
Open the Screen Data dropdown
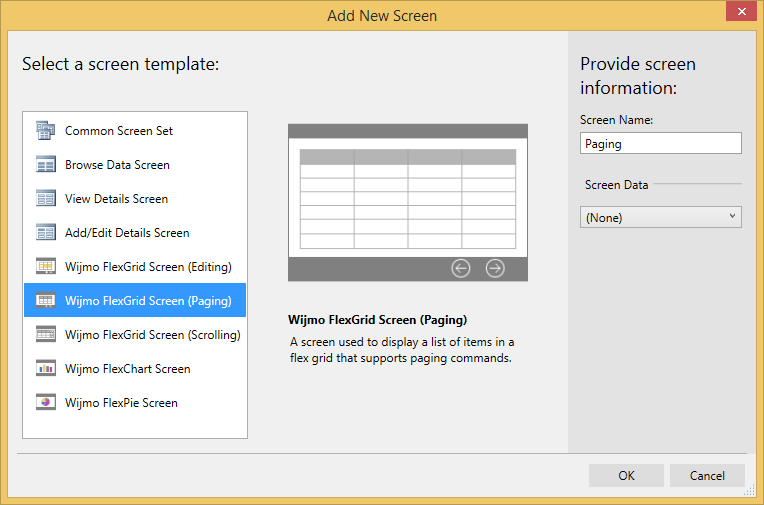[661, 217]
